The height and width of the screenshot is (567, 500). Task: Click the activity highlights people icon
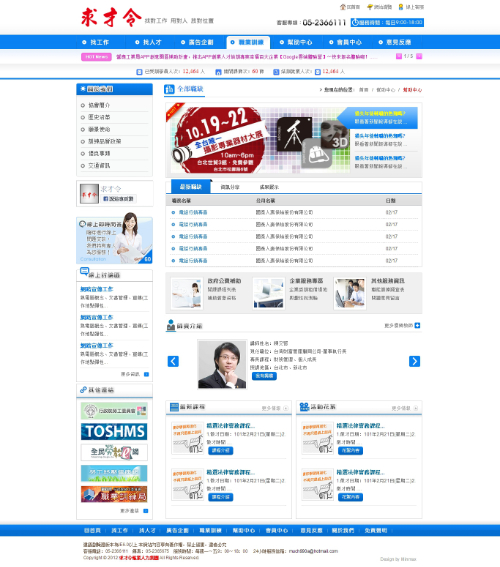[304, 407]
